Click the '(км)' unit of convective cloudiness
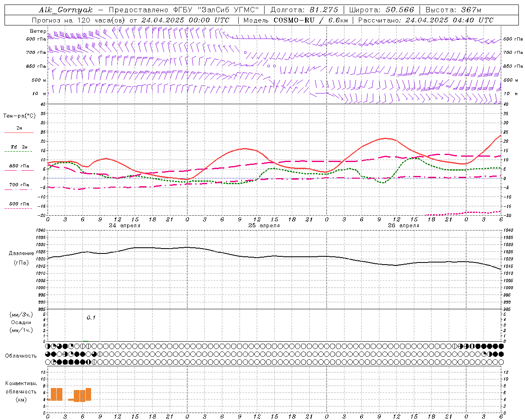 pos(21,399)
